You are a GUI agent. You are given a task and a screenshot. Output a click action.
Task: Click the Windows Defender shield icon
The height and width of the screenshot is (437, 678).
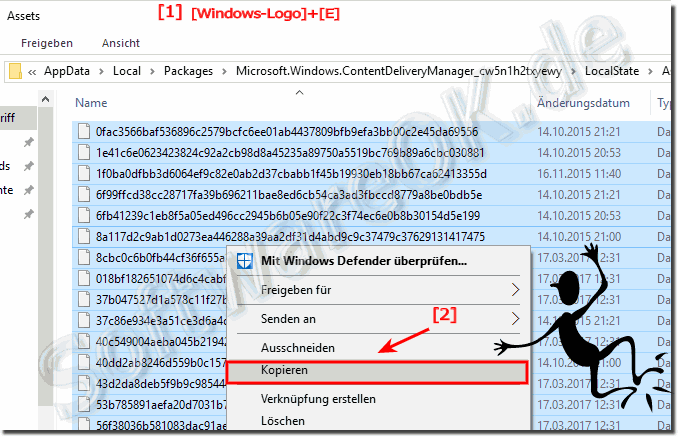[245, 261]
